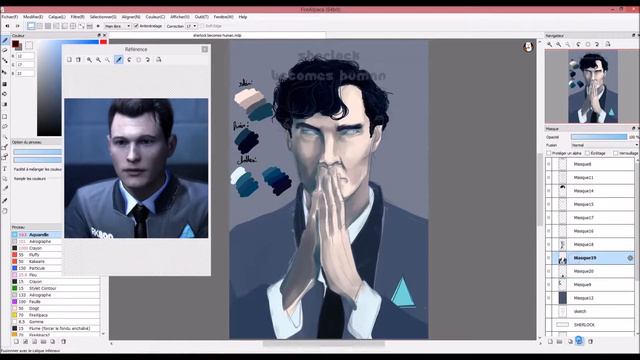Rotate reference image left
Viewport: 640px width, 360px height.
129,60
